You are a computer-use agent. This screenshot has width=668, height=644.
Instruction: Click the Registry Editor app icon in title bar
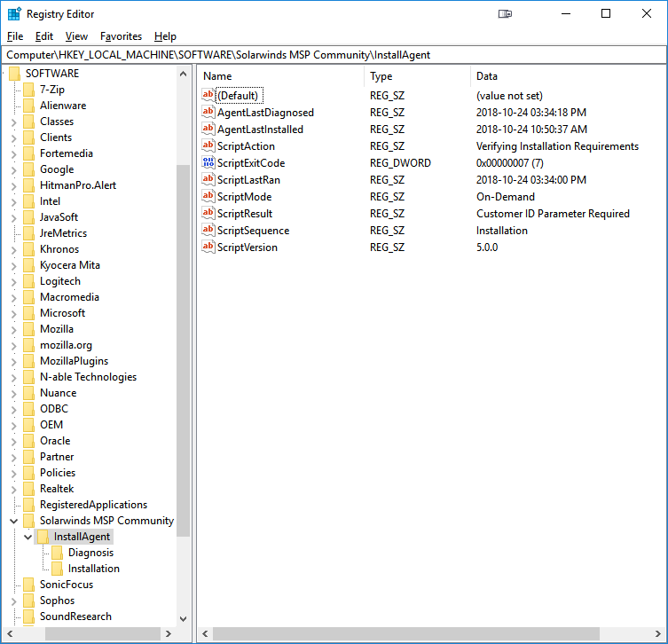14,14
